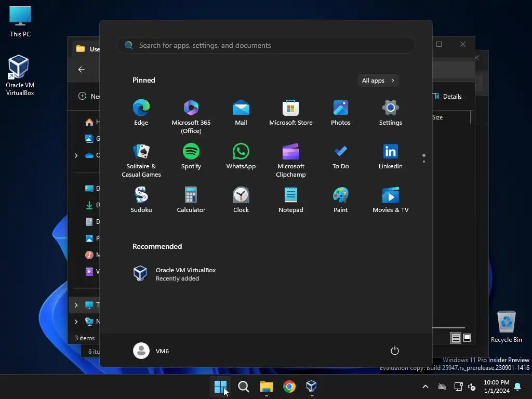Open taskbar Search
The image size is (532, 399).
243,387
